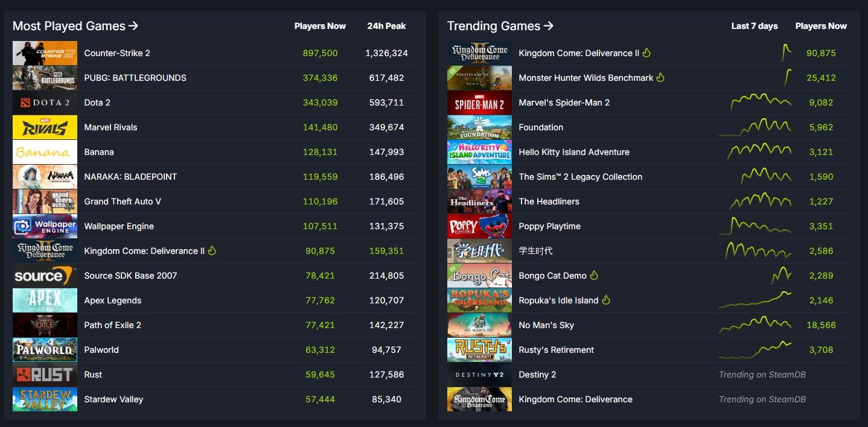Click the flame icon beside Monster Hunter Wilds Benchmark
This screenshot has width=868, height=427.
(660, 77)
